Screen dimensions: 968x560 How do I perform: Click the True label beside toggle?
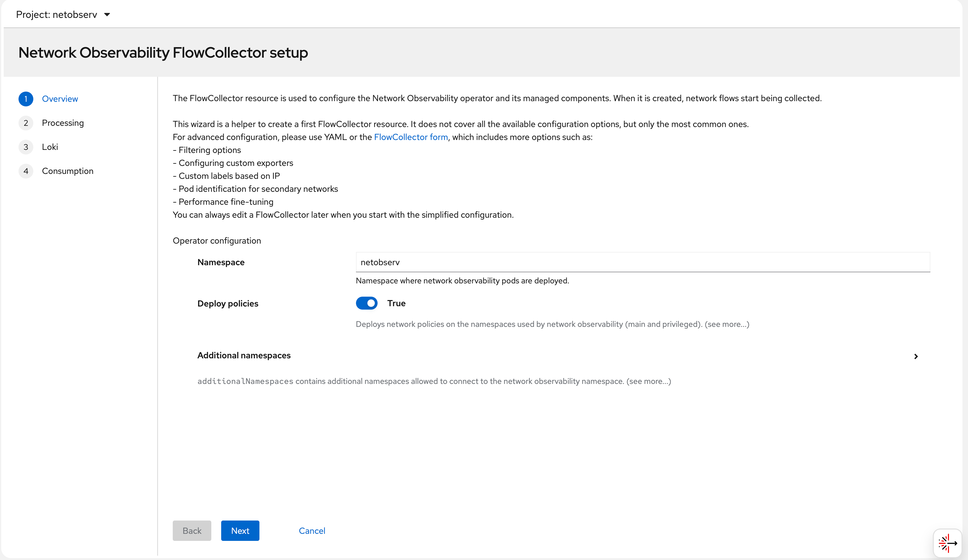point(396,303)
